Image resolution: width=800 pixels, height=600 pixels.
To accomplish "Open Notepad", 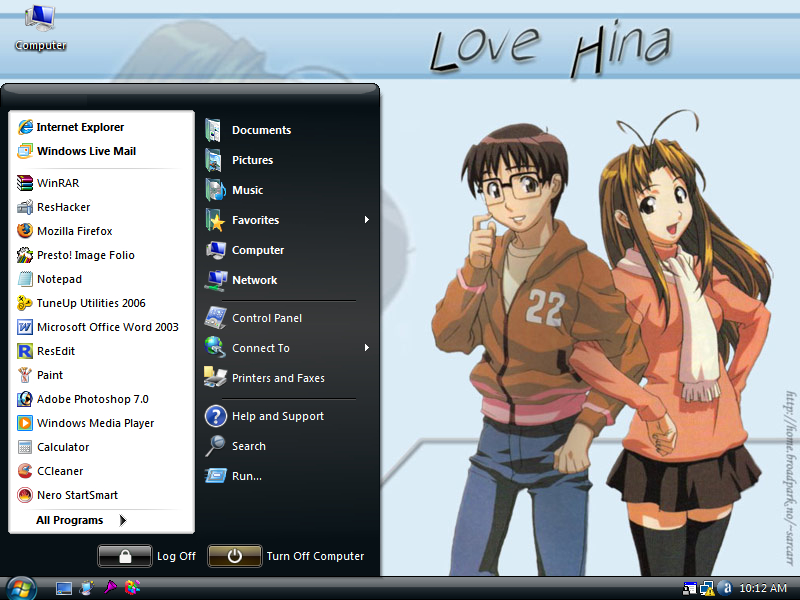I will click(x=49, y=279).
